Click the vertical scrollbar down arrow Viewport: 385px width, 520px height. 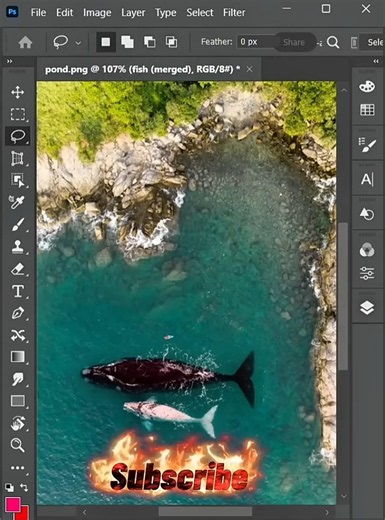(x=344, y=496)
